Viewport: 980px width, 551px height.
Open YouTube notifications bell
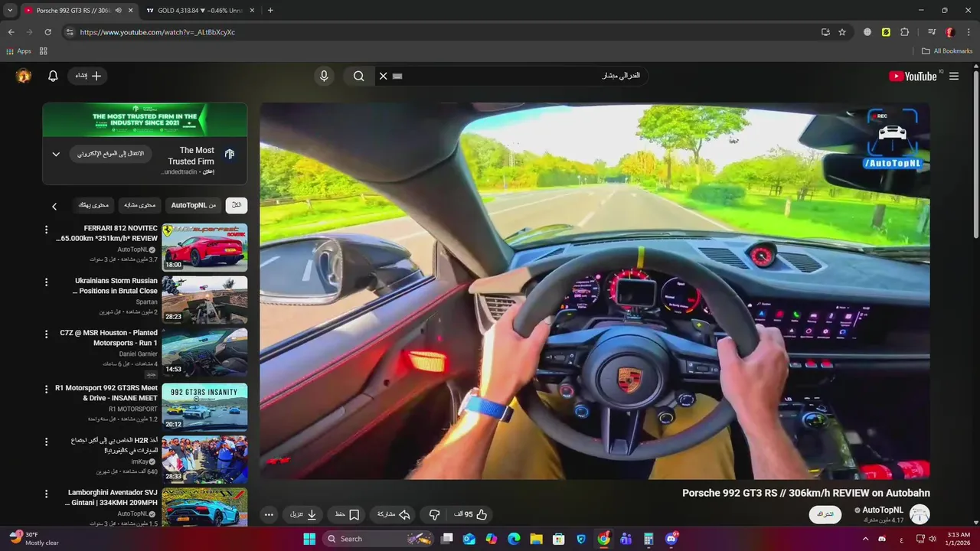[x=53, y=76]
